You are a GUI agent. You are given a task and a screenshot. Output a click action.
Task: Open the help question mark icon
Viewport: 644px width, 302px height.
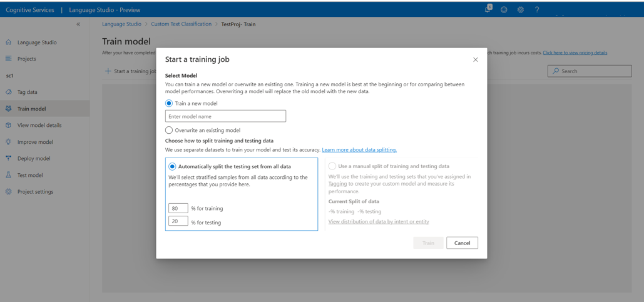coord(537,10)
